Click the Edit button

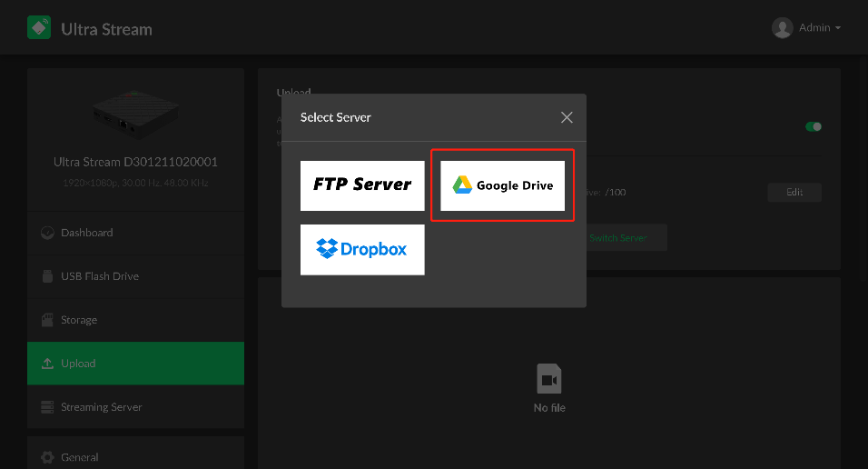pos(794,193)
